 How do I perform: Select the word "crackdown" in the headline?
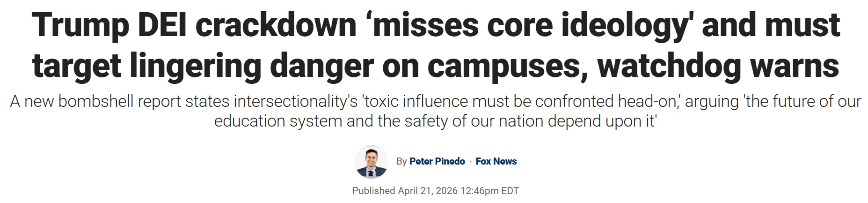276,26
